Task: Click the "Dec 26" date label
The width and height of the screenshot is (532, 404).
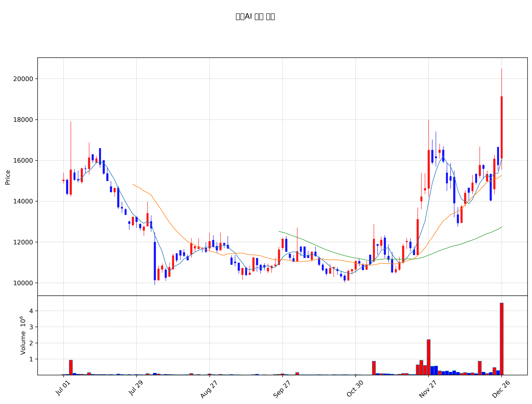Action: (501, 389)
